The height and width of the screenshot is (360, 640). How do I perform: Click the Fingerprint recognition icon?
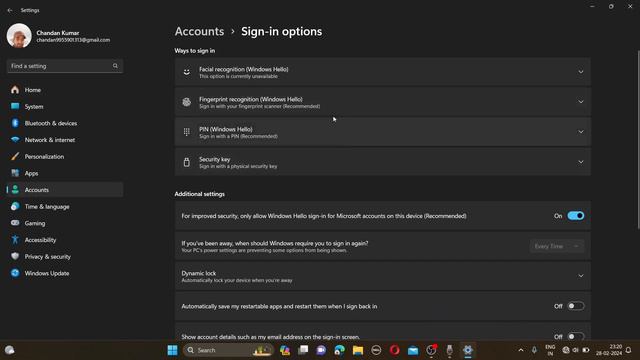tap(187, 102)
